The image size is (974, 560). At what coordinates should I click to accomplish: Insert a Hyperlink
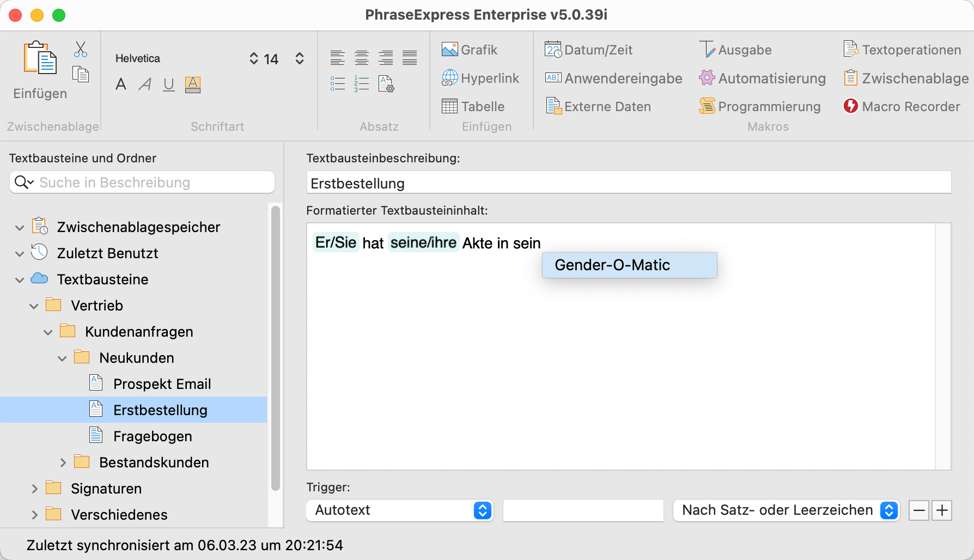click(x=480, y=78)
